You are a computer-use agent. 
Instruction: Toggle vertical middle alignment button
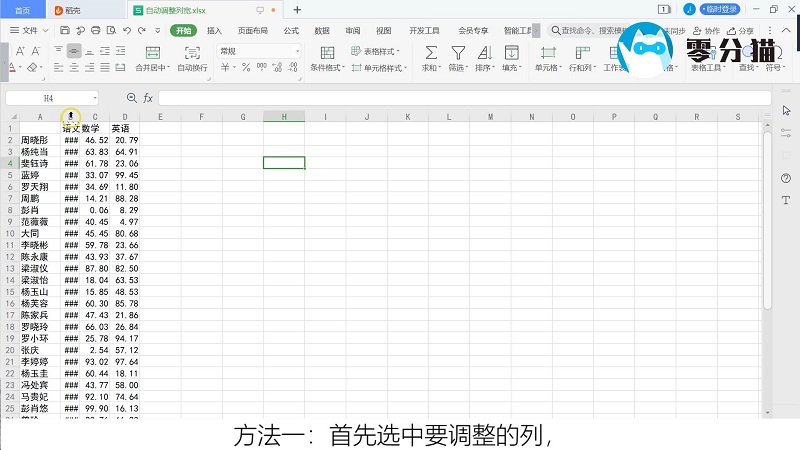[74, 50]
